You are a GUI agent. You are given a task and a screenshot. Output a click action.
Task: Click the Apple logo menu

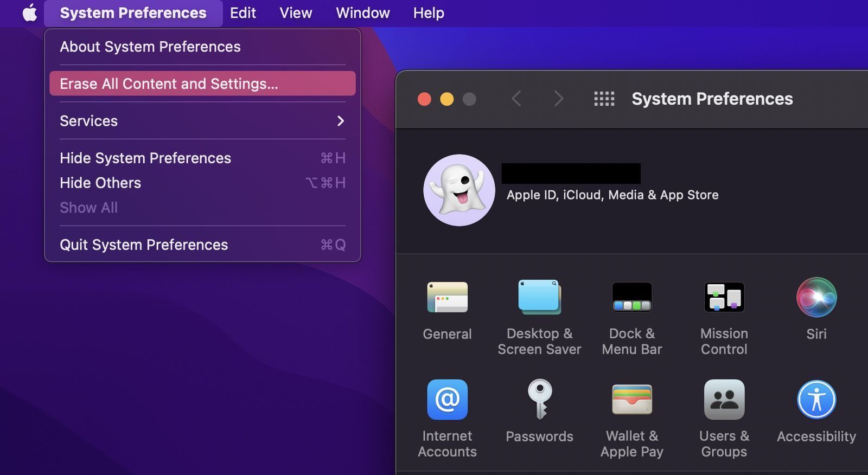tap(30, 12)
